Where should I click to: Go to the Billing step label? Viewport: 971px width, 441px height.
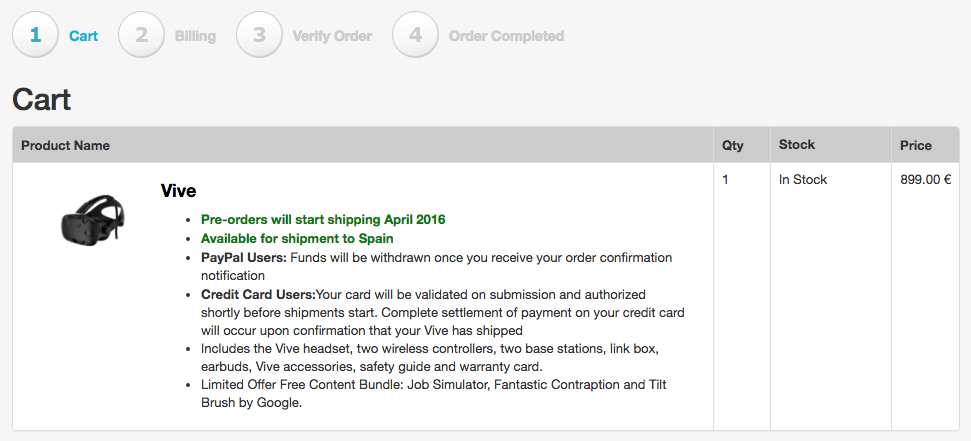[x=195, y=36]
